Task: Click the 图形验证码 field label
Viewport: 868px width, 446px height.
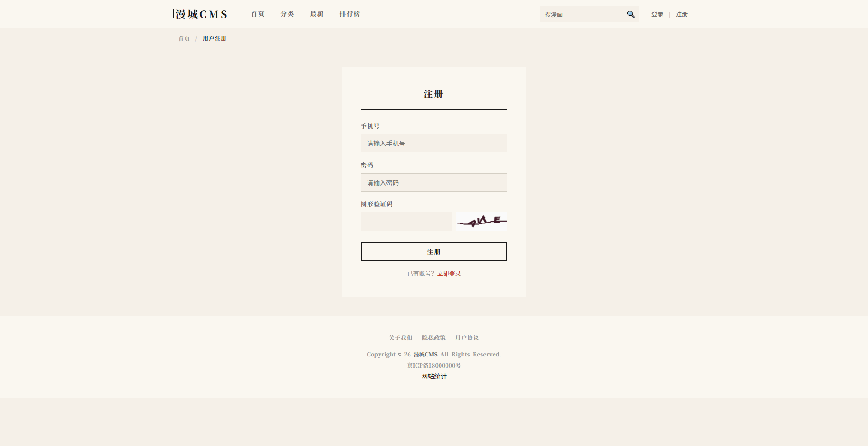Action: click(377, 204)
